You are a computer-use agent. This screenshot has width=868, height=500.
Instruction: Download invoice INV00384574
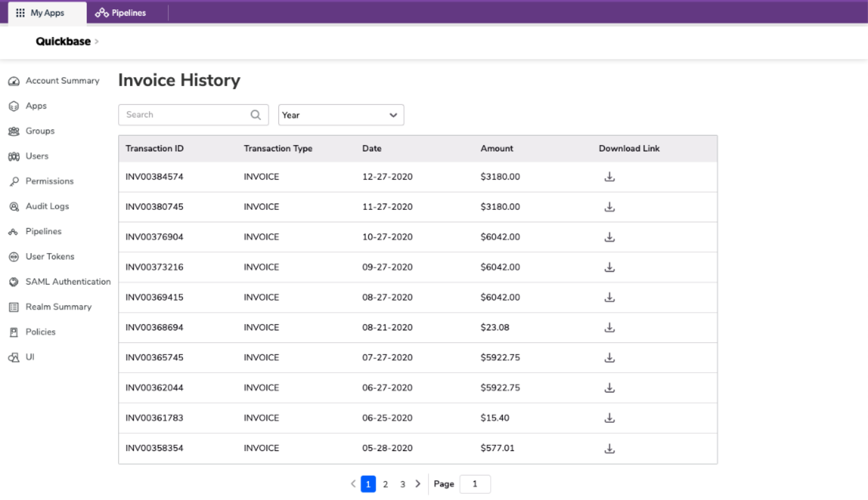pos(609,176)
